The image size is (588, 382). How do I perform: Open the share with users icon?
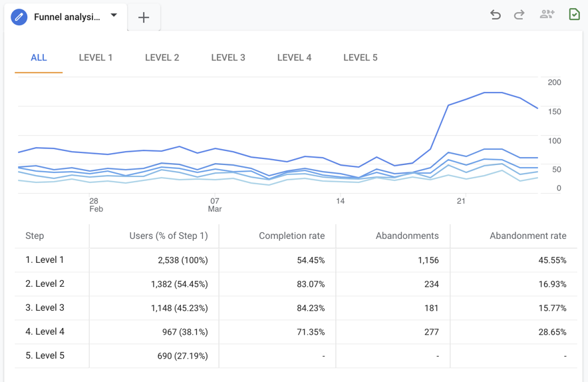point(547,14)
